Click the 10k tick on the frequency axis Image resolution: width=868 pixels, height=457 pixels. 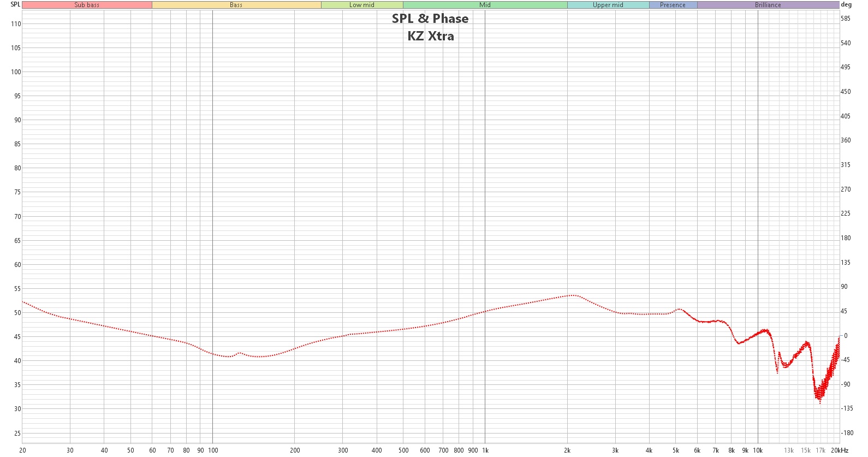pyautogui.click(x=758, y=450)
